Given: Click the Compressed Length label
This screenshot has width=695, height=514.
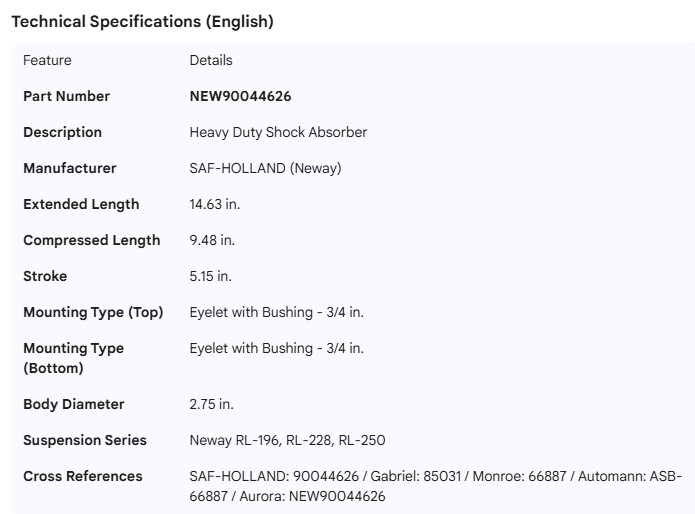Looking at the screenshot, I should coord(91,240).
